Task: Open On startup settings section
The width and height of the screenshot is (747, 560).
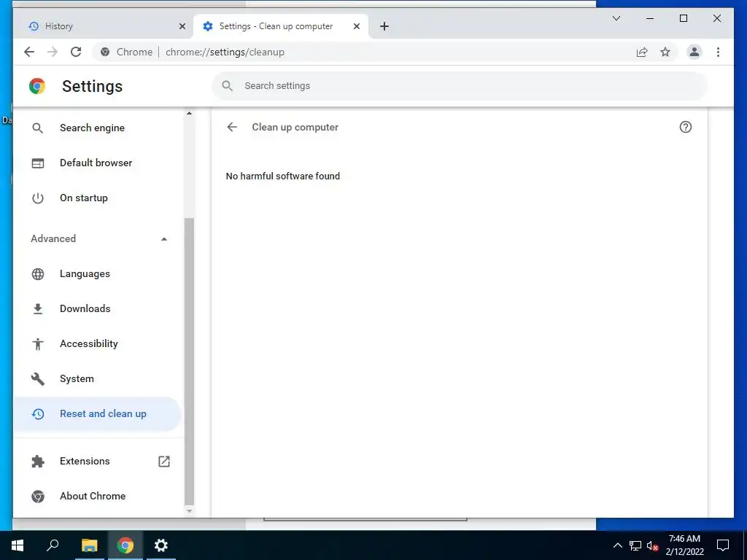Action: [x=97, y=198]
